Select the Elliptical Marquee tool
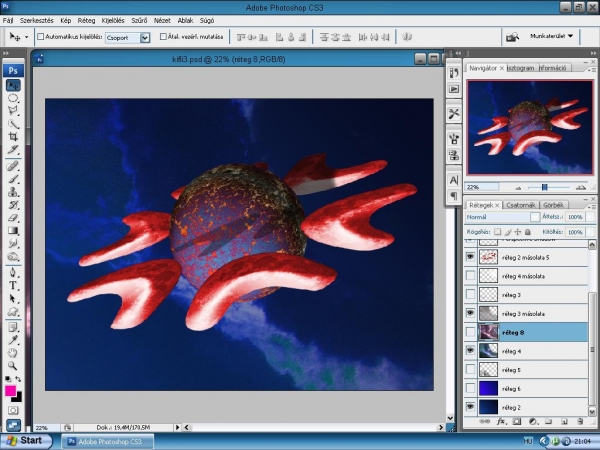 click(13, 98)
